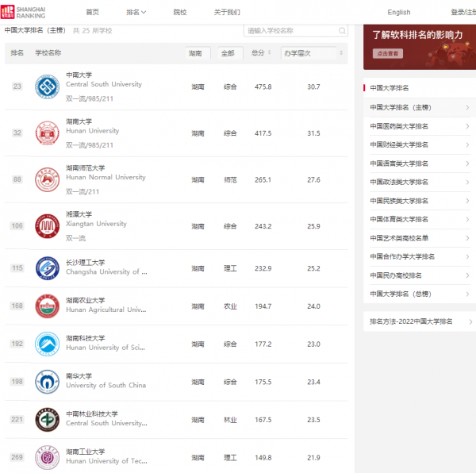Open 中国民族类大学排名 sidebar entry

coord(420,201)
